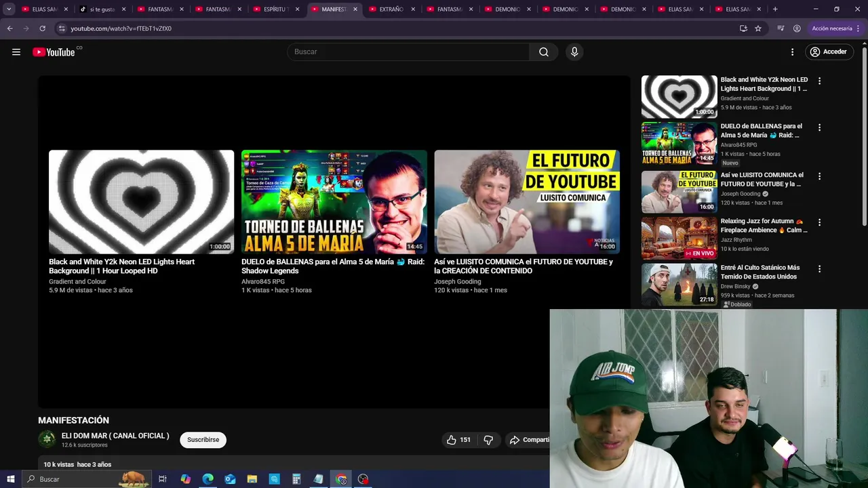Click the browser address bar URL
This screenshot has height=488, width=868.
121,28
